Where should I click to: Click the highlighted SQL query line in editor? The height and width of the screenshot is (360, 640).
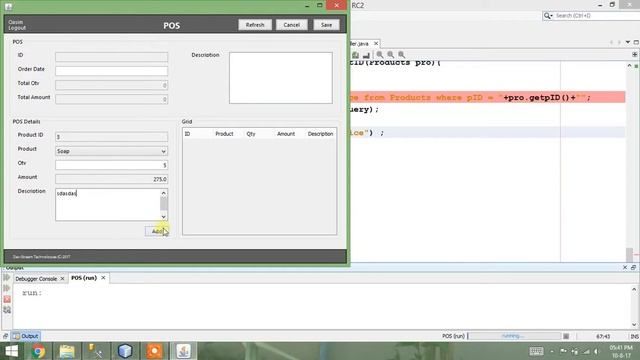tap(488, 97)
